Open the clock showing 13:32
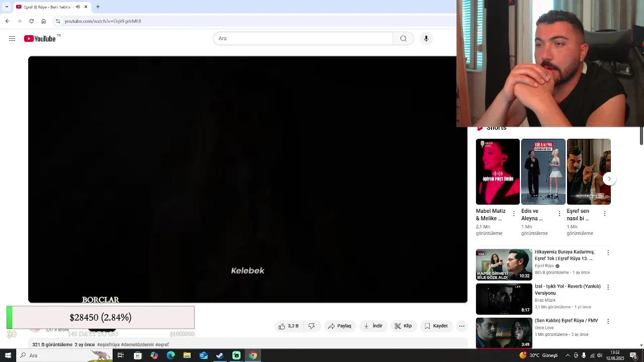Image resolution: width=644 pixels, height=362 pixels. pos(614,355)
